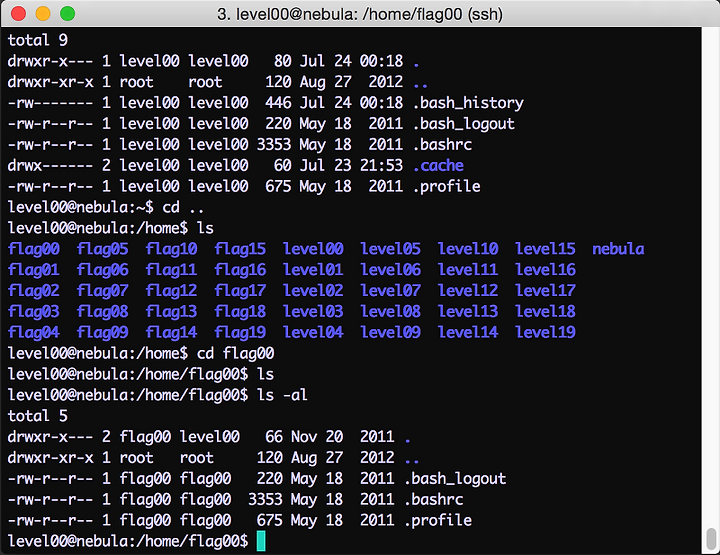
Task: Click the flag14 directory name
Action: click(172, 332)
